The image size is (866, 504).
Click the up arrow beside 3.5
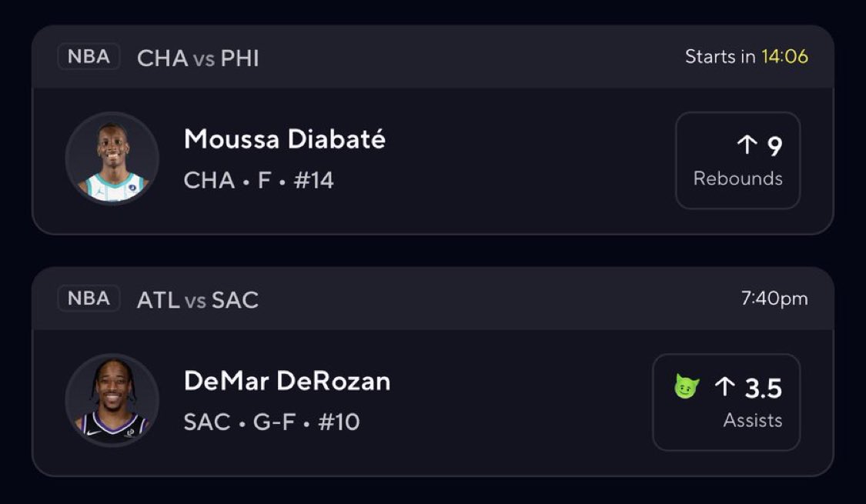[x=724, y=386]
